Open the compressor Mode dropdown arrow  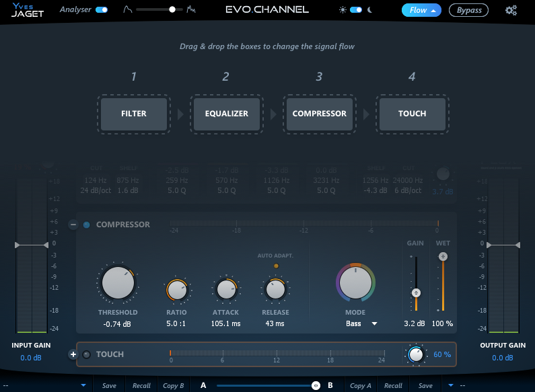374,323
